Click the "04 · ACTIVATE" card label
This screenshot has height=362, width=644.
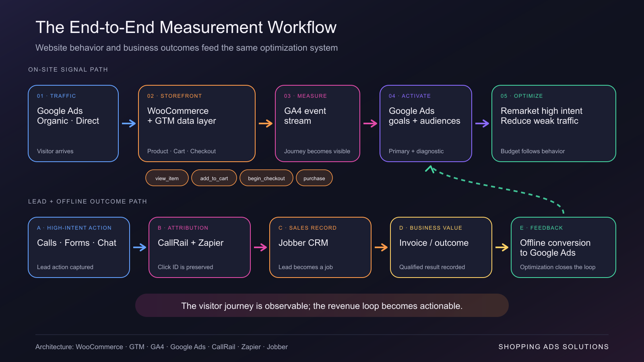(x=410, y=96)
